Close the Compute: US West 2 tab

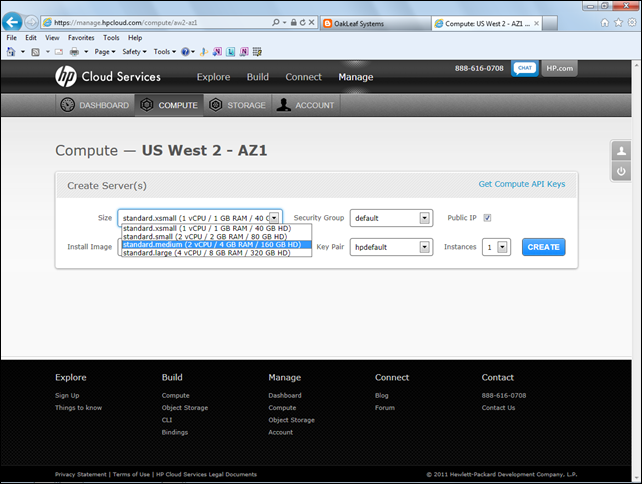point(536,23)
